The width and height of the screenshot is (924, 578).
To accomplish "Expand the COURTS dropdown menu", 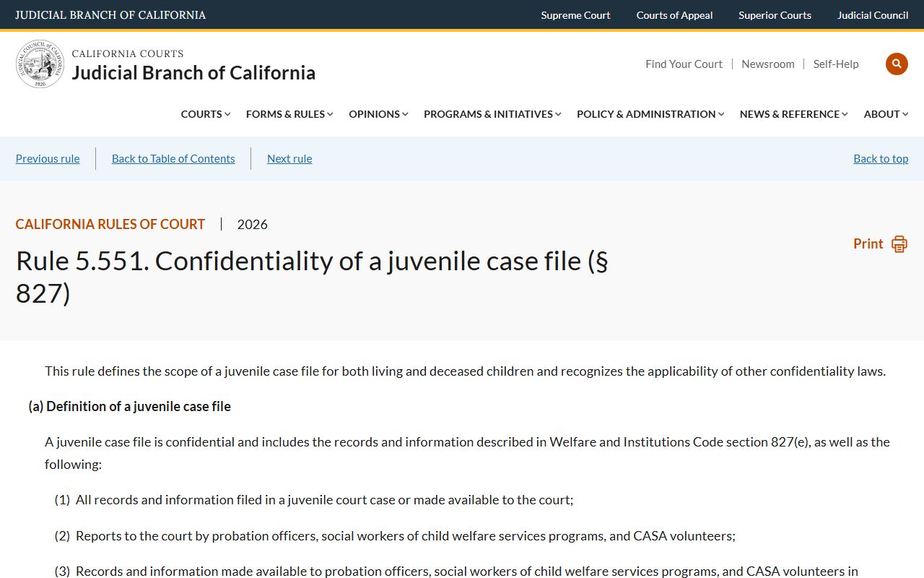I will click(206, 114).
